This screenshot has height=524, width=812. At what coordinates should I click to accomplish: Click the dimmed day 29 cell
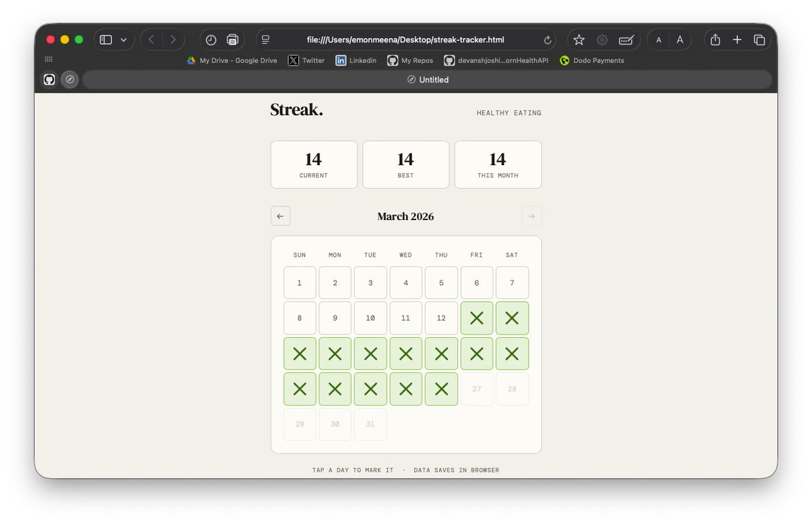300,424
